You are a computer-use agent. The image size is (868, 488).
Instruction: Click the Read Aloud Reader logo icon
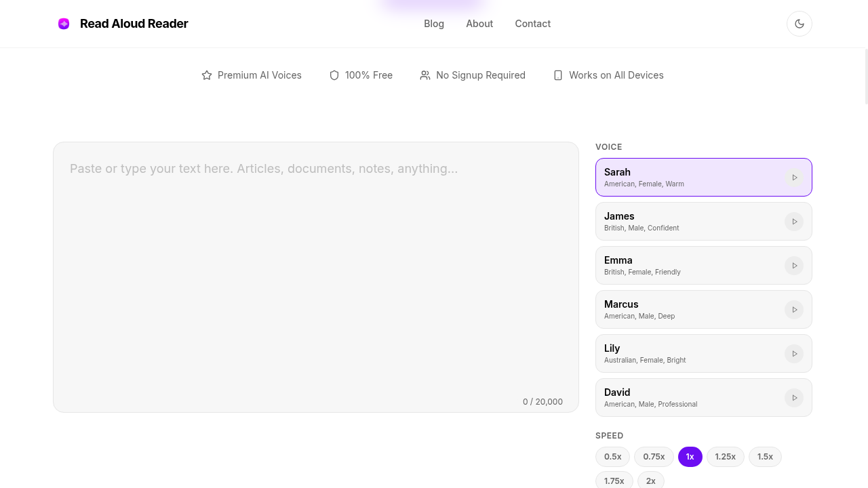(64, 24)
